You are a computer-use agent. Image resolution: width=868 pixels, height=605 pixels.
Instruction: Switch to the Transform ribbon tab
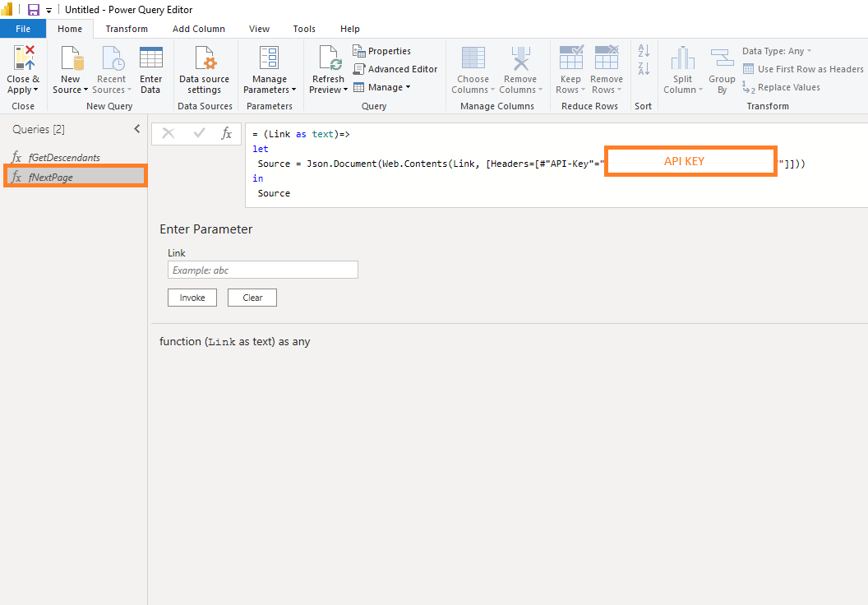point(127,29)
